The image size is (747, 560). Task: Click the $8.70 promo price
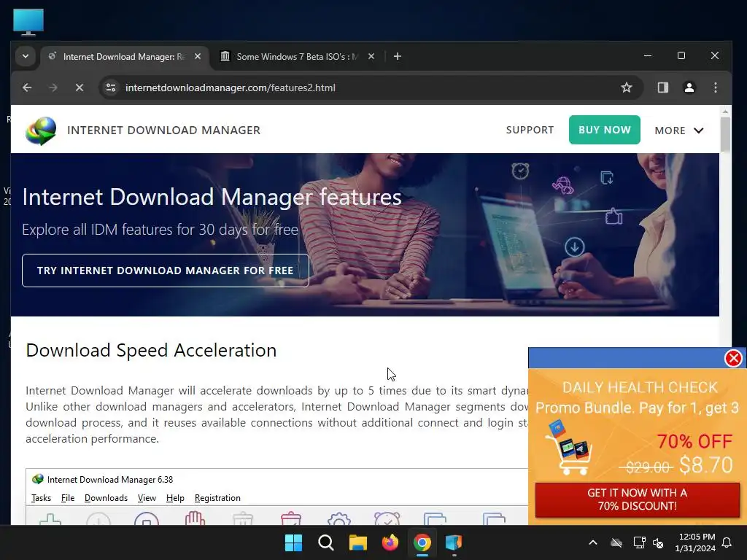(706, 465)
